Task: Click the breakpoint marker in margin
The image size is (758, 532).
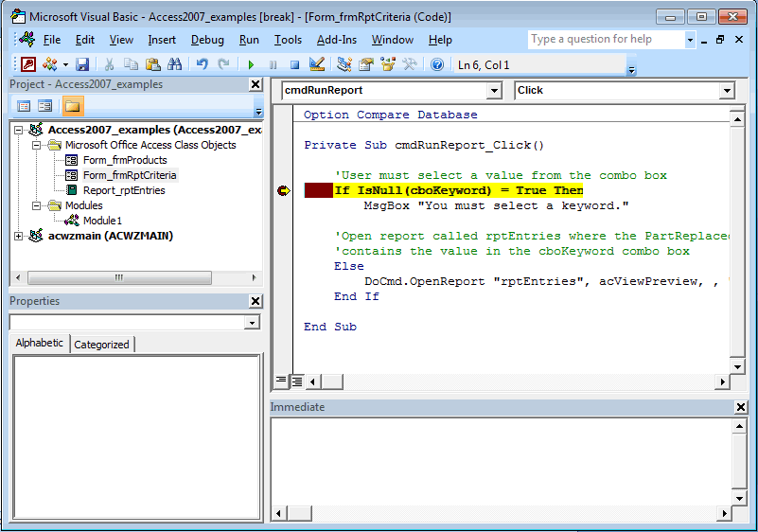Action: (283, 190)
